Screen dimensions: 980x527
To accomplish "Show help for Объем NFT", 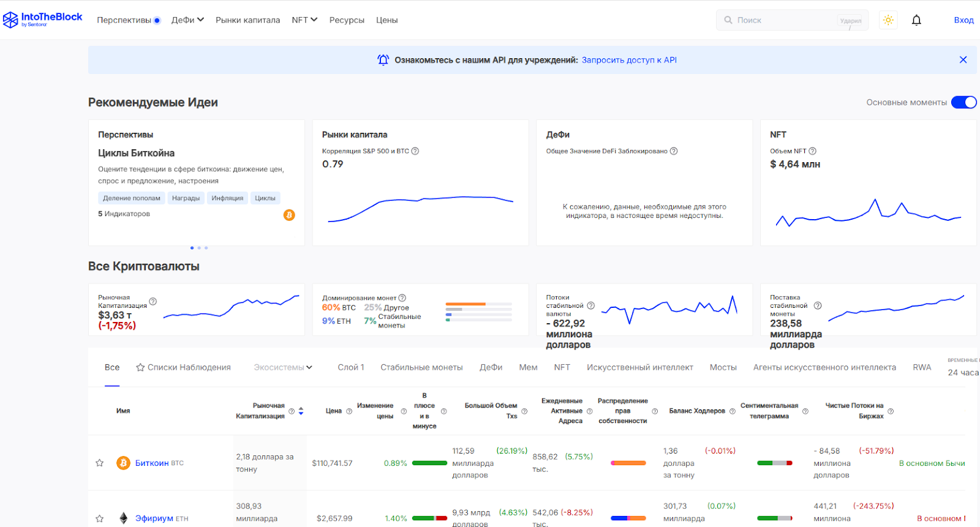I will (813, 151).
